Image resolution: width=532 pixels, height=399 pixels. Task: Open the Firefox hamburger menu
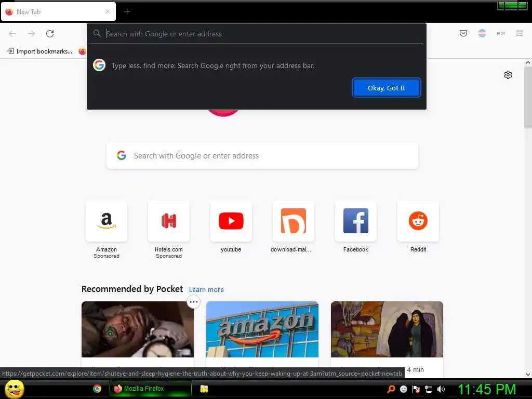(x=519, y=33)
